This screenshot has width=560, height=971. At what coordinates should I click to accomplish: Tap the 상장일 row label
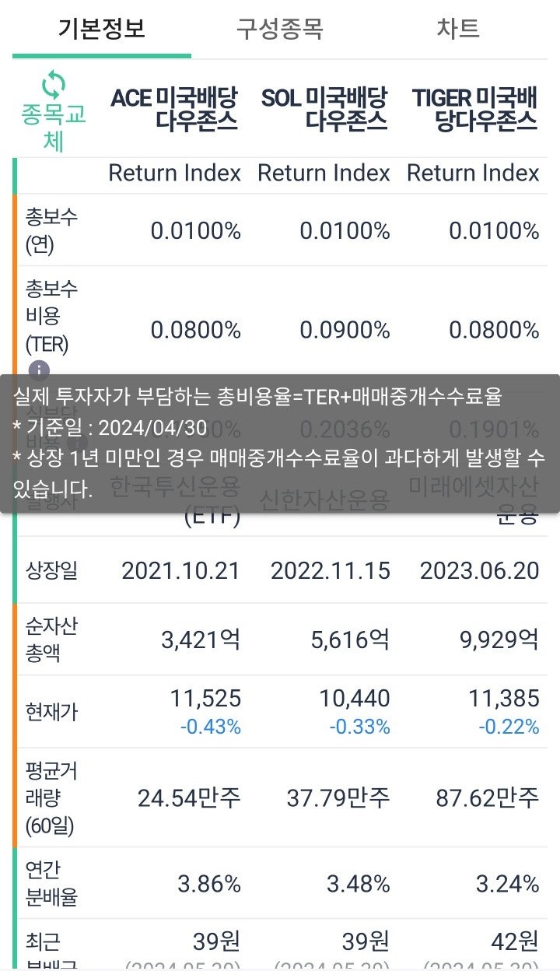point(51,571)
